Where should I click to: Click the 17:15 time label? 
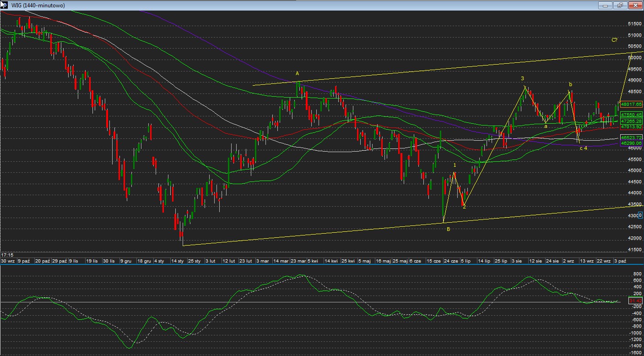click(x=7, y=255)
